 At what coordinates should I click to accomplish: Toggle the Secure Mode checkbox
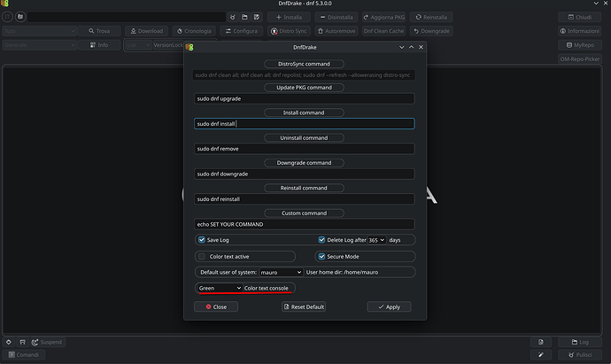pos(321,257)
